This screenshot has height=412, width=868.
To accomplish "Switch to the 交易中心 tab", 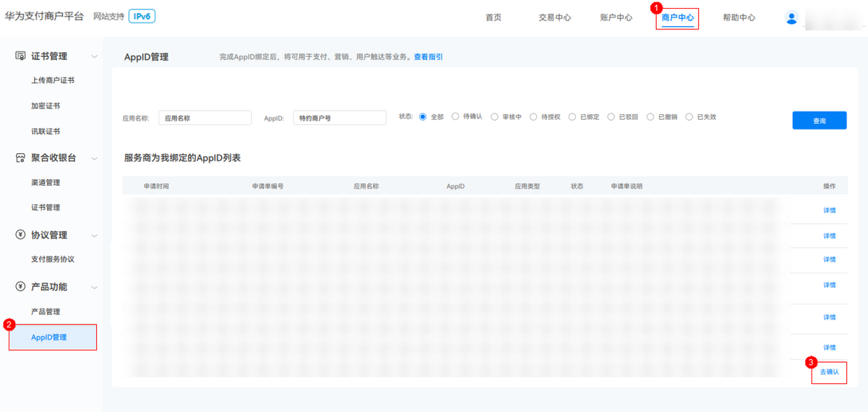I will [x=555, y=17].
